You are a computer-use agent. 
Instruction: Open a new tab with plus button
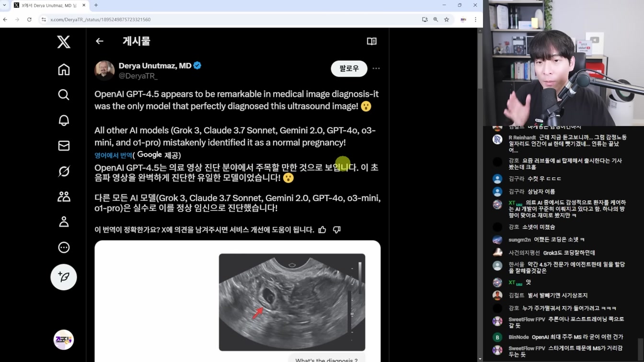96,5
